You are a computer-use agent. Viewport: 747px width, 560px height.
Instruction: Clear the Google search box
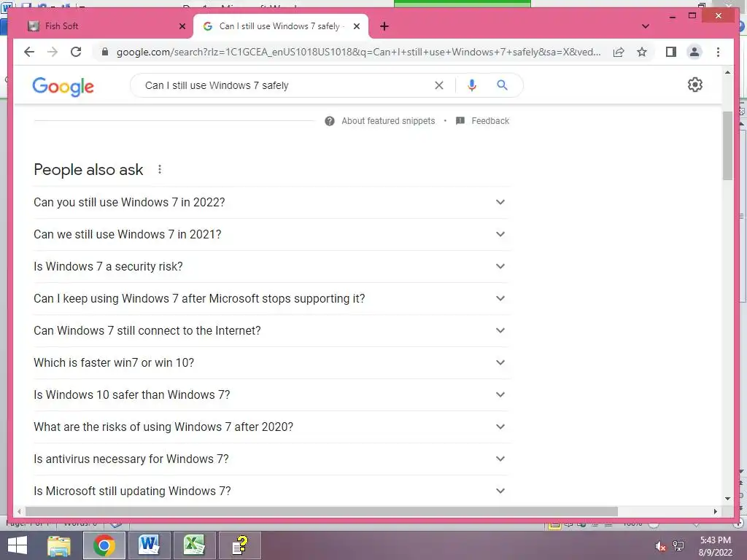pyautogui.click(x=438, y=85)
